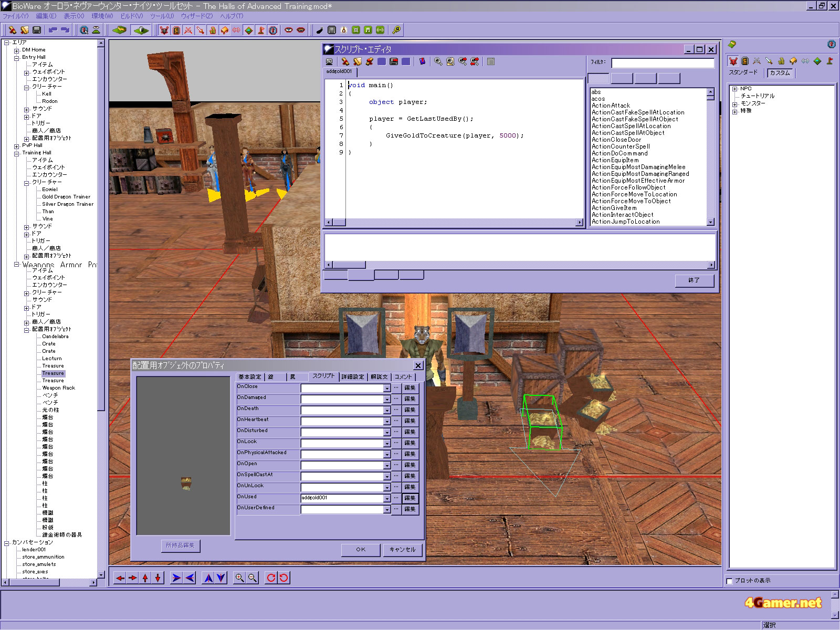Move the camera down with the red arrow
840x630 pixels.
[x=157, y=578]
